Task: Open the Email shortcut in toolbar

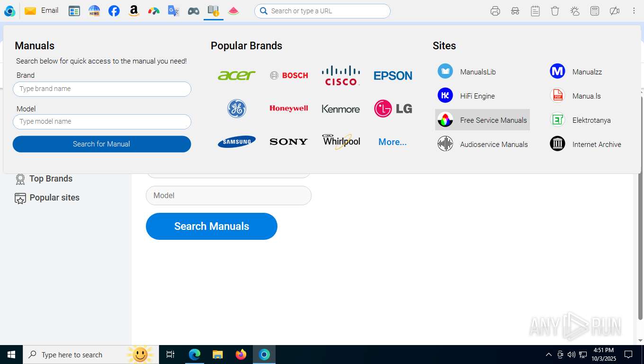Action: 42,10
